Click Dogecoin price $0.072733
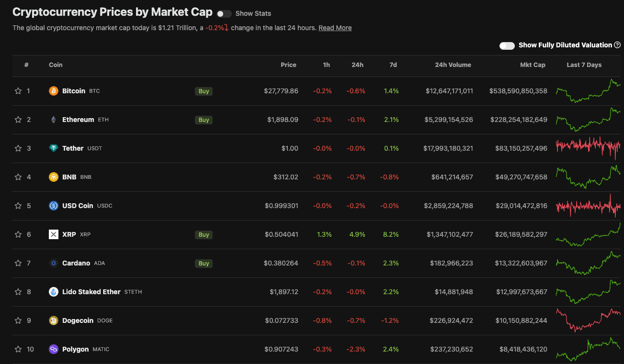 coord(282,320)
